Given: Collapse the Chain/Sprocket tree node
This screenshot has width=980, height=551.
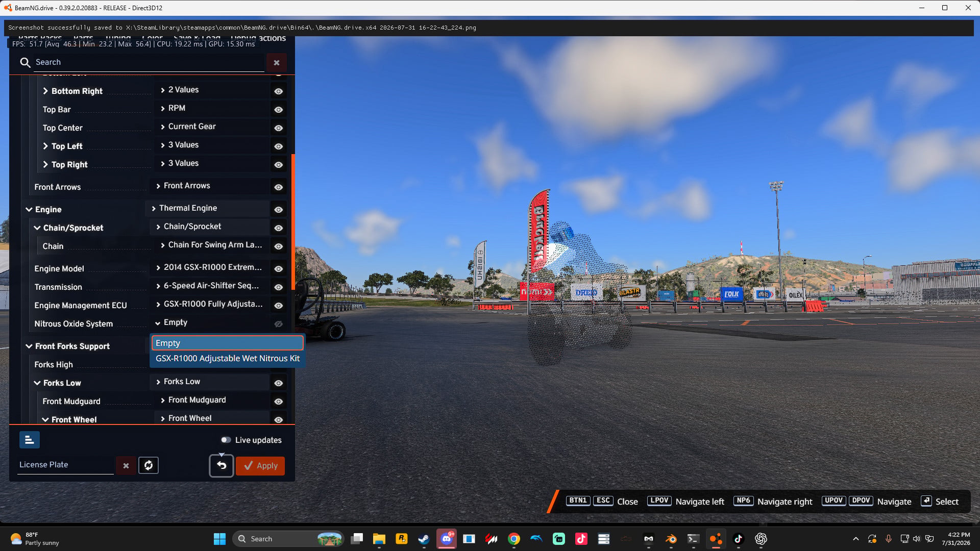Looking at the screenshot, I should click(x=37, y=228).
